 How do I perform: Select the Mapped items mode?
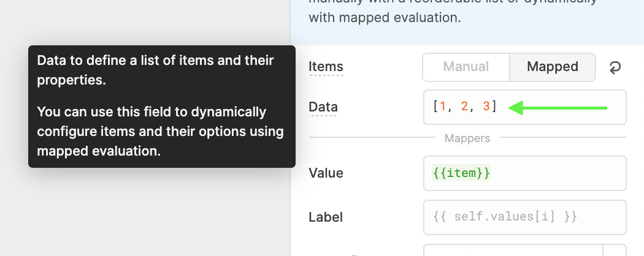[553, 67]
